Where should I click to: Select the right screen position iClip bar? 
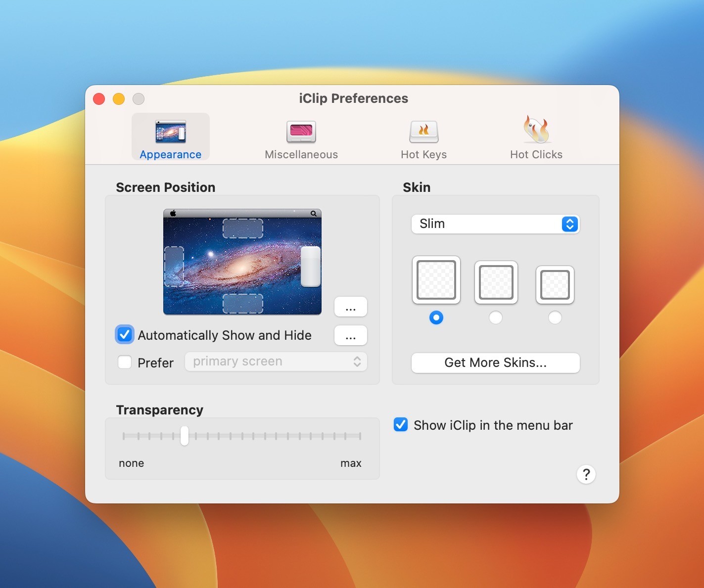[311, 266]
